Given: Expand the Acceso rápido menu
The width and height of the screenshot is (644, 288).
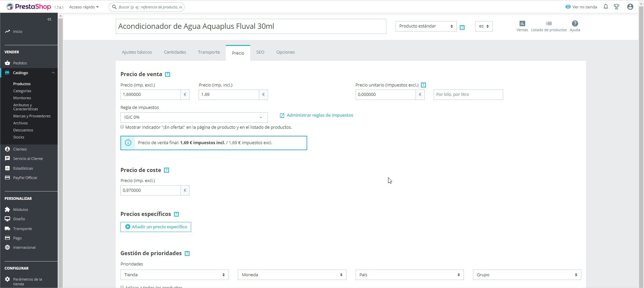Looking at the screenshot, I should tap(84, 7).
